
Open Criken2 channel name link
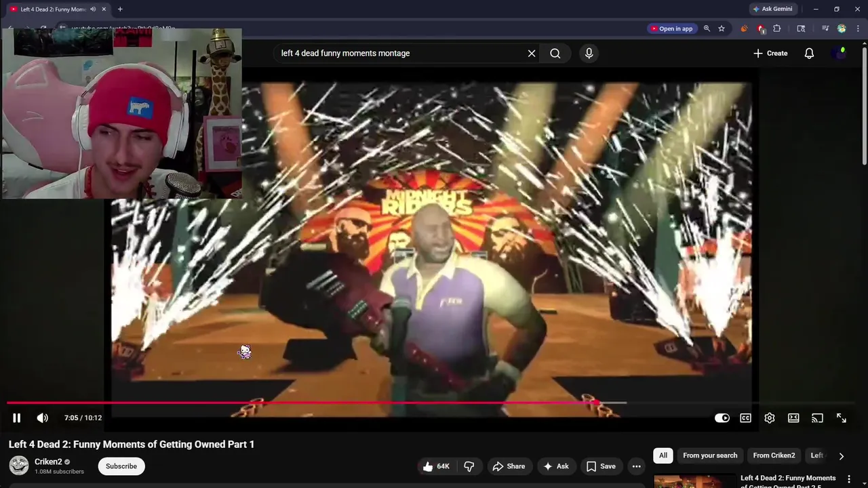pos(48,462)
